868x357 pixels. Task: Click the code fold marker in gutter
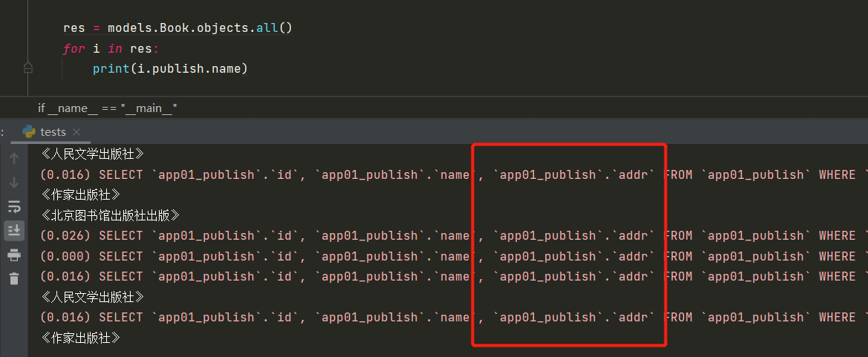(x=28, y=68)
